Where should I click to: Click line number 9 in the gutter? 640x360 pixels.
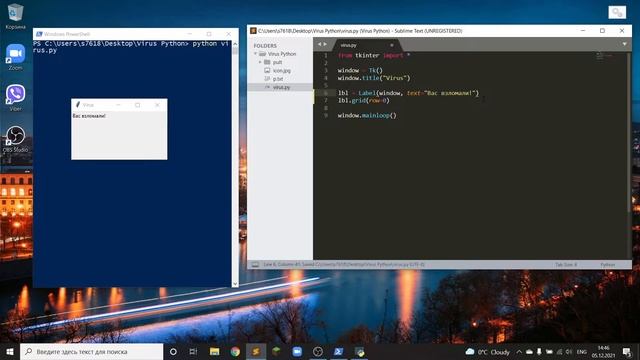[x=326, y=116]
